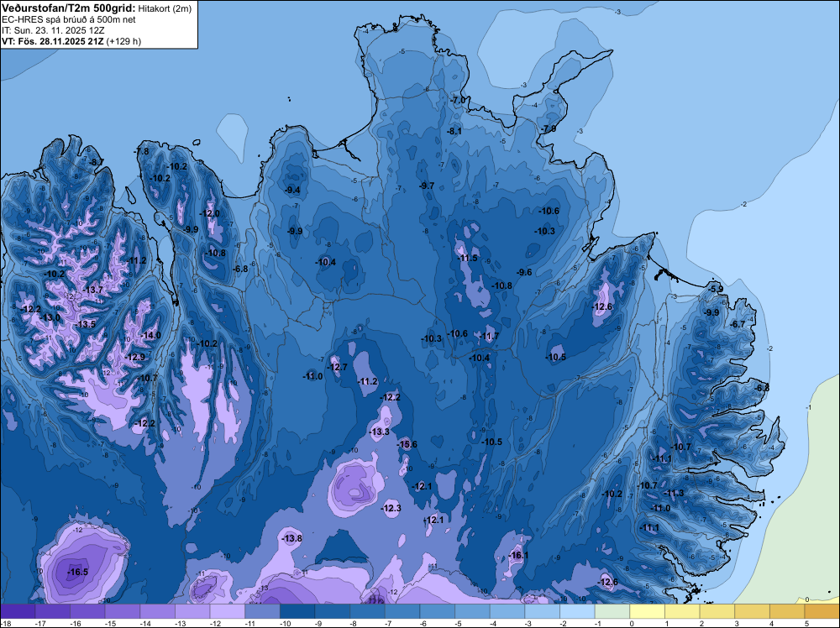The height and width of the screenshot is (628, 840).
Task: Click the legend swatch between -5 and -4
Action: pos(472,611)
